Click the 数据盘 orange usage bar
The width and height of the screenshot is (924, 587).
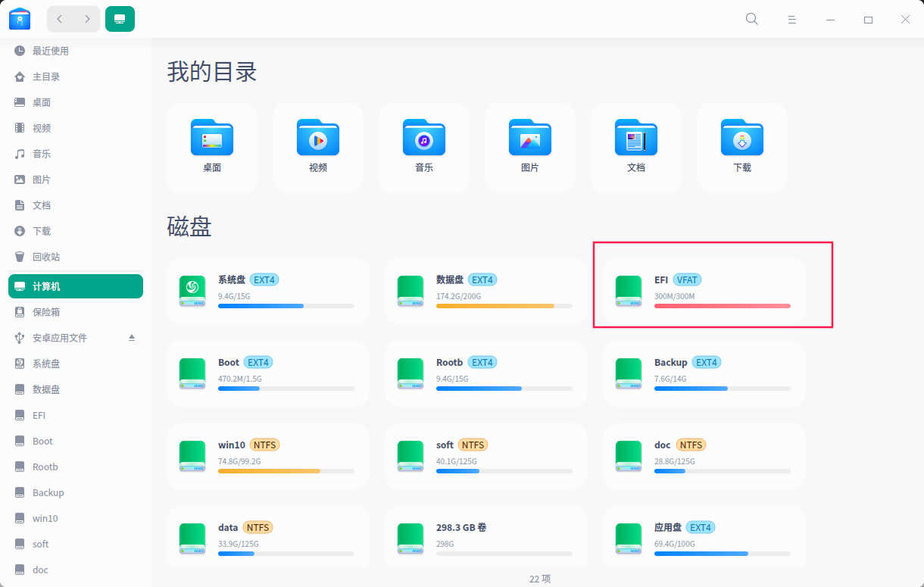pos(504,306)
